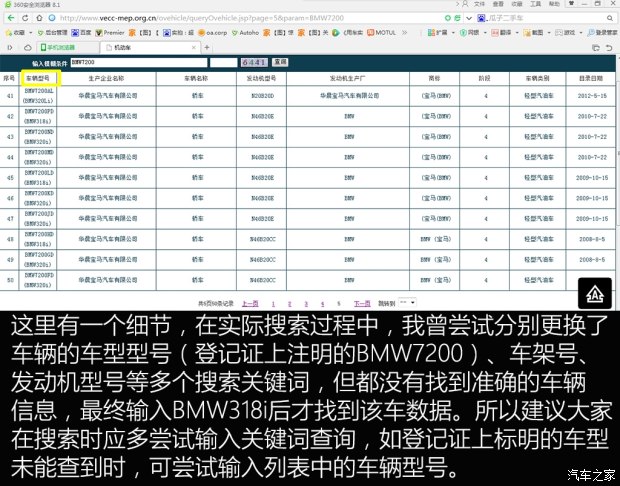The image size is (620, 486).
Task: Open the oa.corp bookmark
Action: [x=212, y=33]
